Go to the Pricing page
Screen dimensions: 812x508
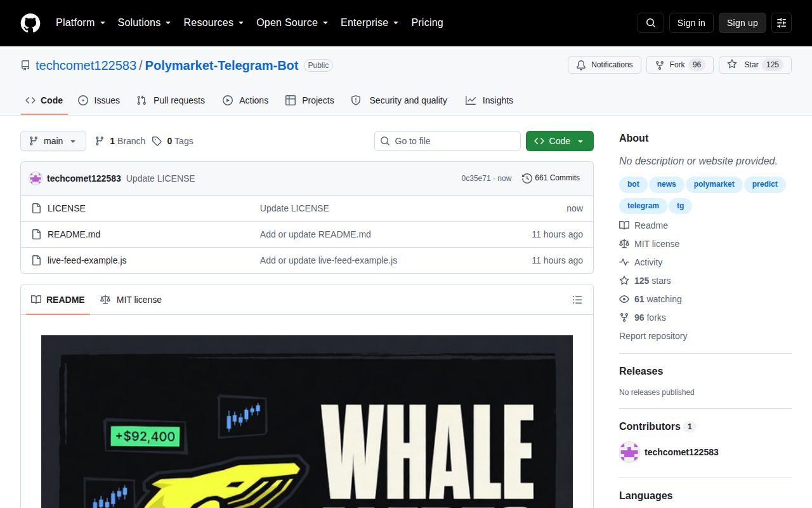click(427, 23)
